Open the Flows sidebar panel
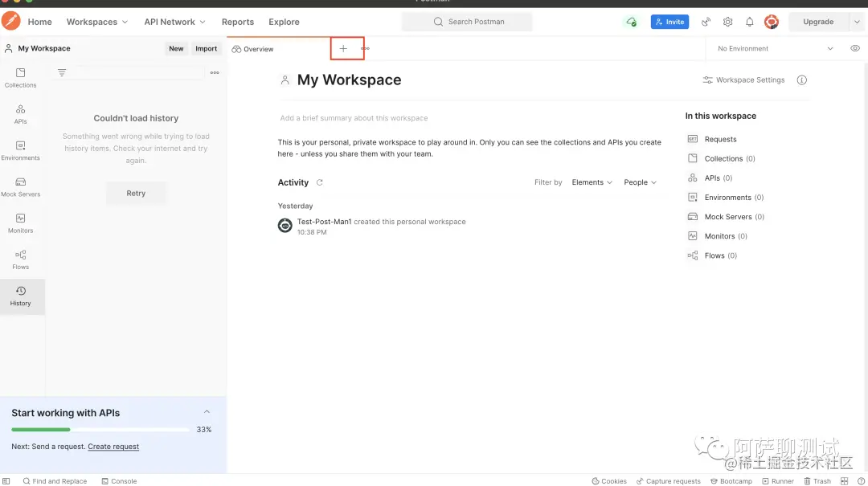 tap(20, 259)
